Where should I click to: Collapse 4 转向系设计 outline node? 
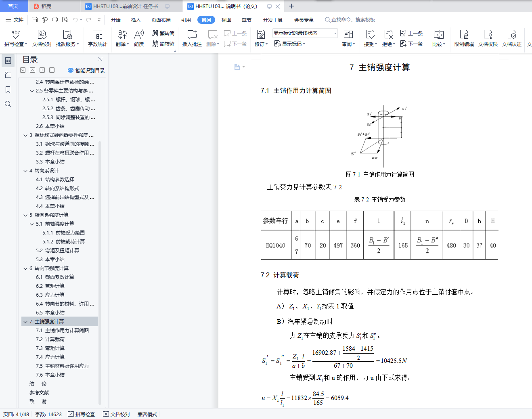[x=25, y=171]
